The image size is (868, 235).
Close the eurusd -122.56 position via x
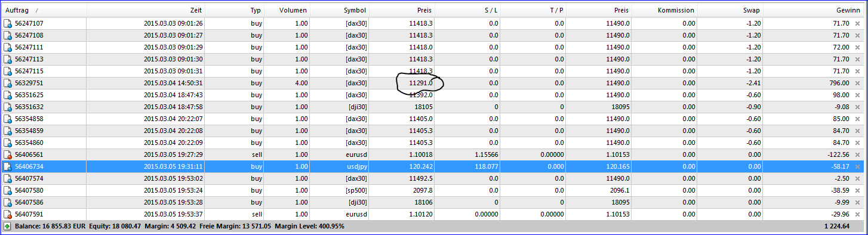coord(858,154)
